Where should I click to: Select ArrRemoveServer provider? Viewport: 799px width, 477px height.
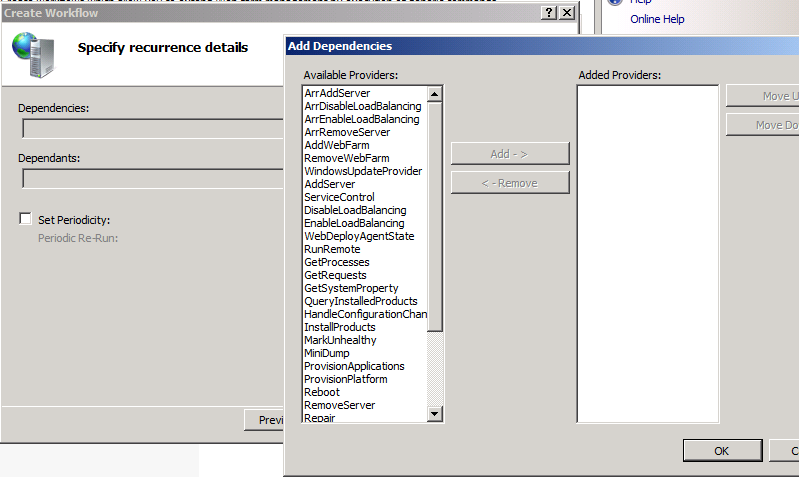point(347,132)
